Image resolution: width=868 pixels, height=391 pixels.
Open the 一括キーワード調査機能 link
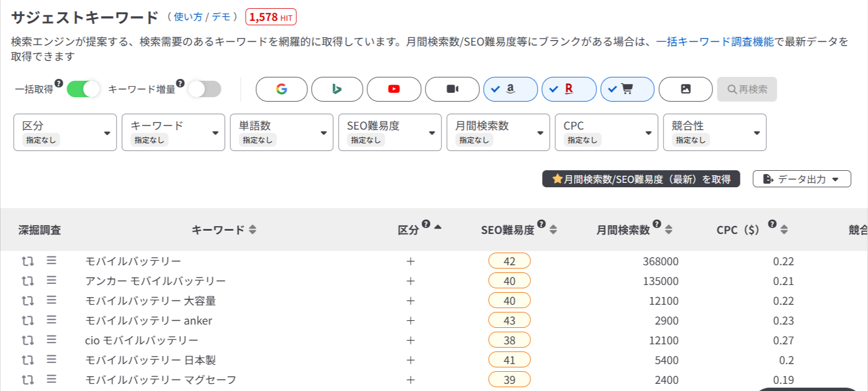point(715,42)
